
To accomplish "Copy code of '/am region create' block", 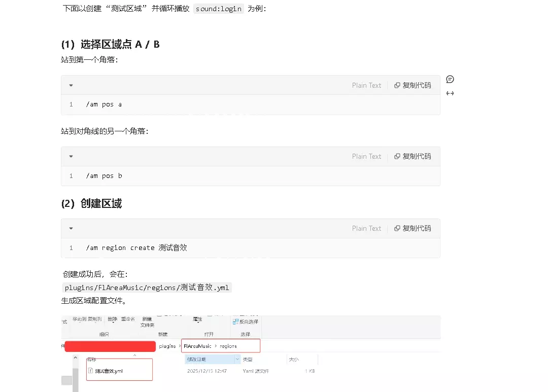I will click(x=413, y=229).
